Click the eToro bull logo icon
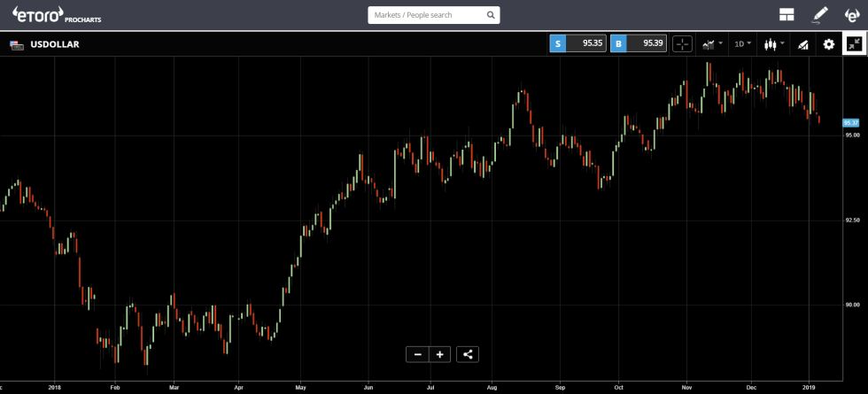 click(x=851, y=15)
